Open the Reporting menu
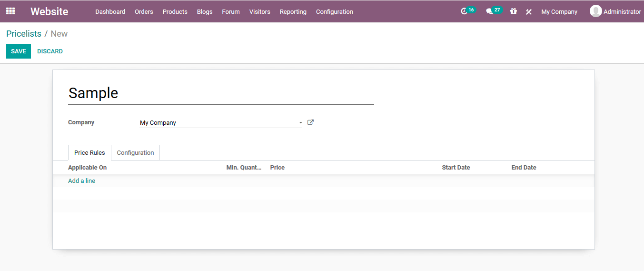The width and height of the screenshot is (644, 271). pyautogui.click(x=293, y=11)
